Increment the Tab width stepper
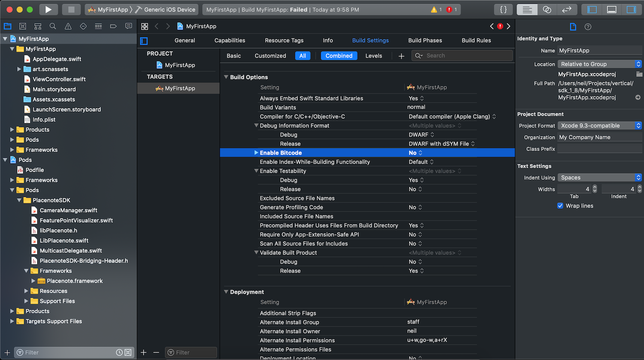The width and height of the screenshot is (644, 360). click(x=595, y=187)
